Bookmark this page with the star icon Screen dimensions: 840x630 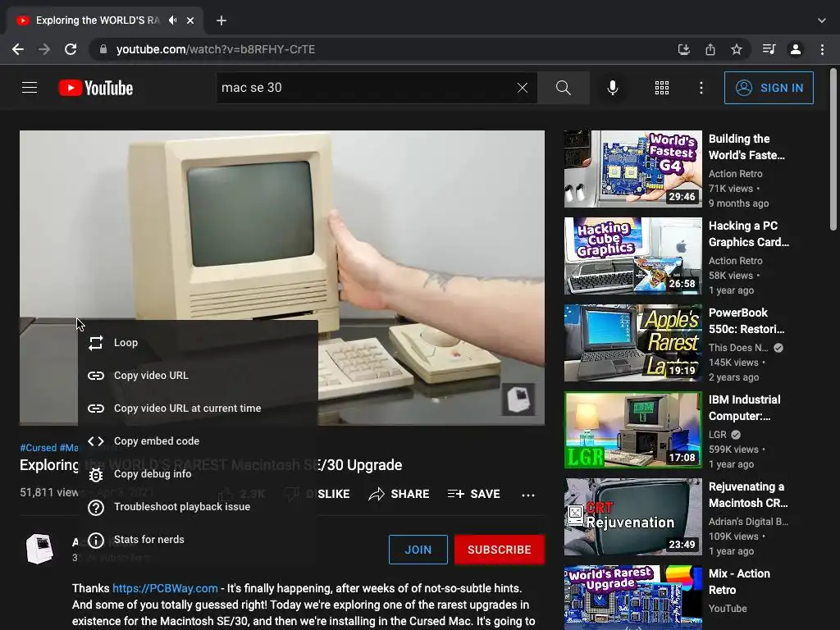click(737, 49)
